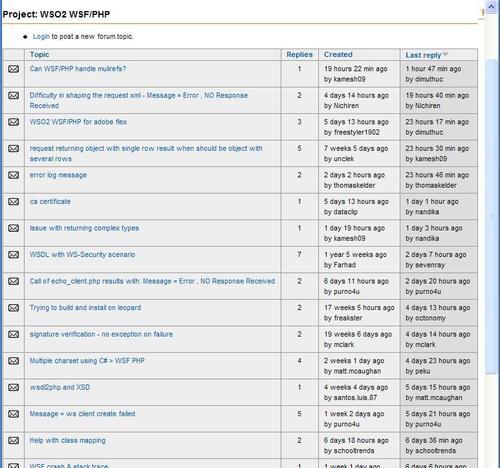Screen dimensions: 500x468
Task: Click envelope icon next to 'wsdl2php and XSD'
Action: pos(13,387)
